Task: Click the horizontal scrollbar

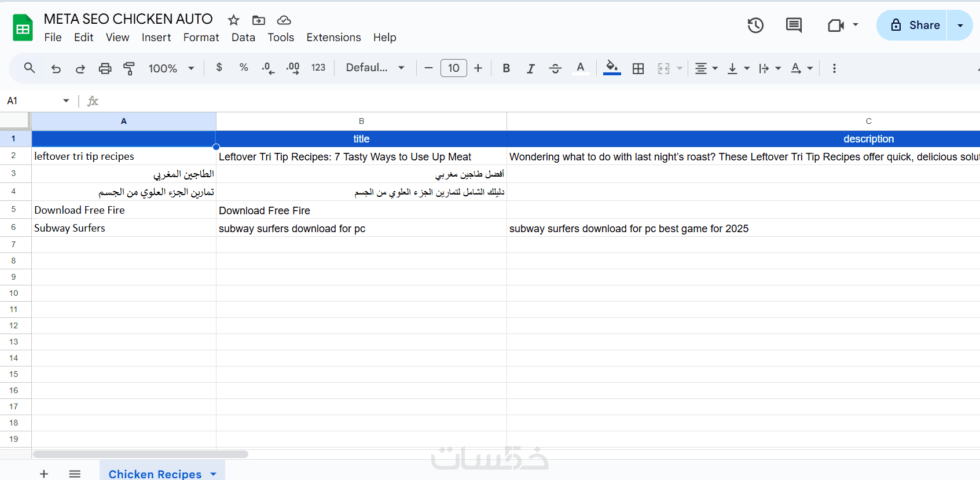Action: pos(141,455)
